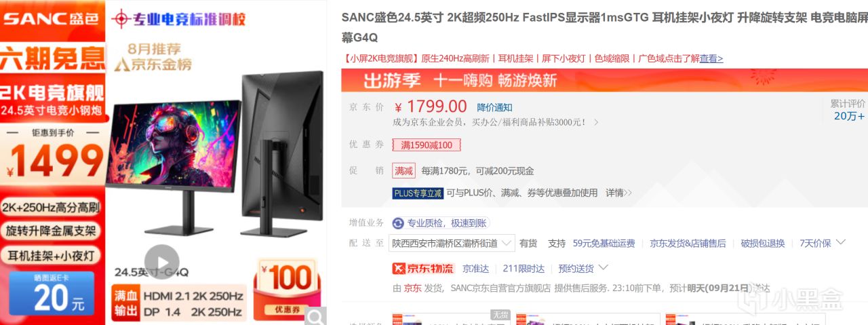The height and width of the screenshot is (325, 868).
Task: Click the 京准达 delivery option
Action: [x=475, y=268]
